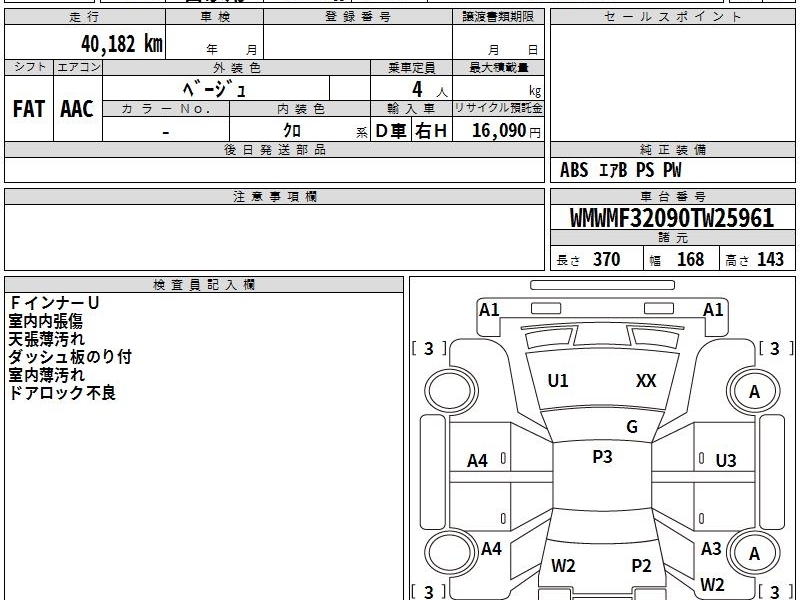Click the mileage value 40,182 km
The width and height of the screenshot is (800, 600).
click(121, 44)
